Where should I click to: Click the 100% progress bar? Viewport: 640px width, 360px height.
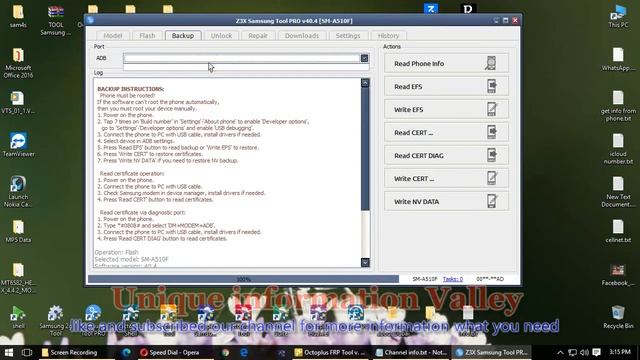[x=243, y=279]
